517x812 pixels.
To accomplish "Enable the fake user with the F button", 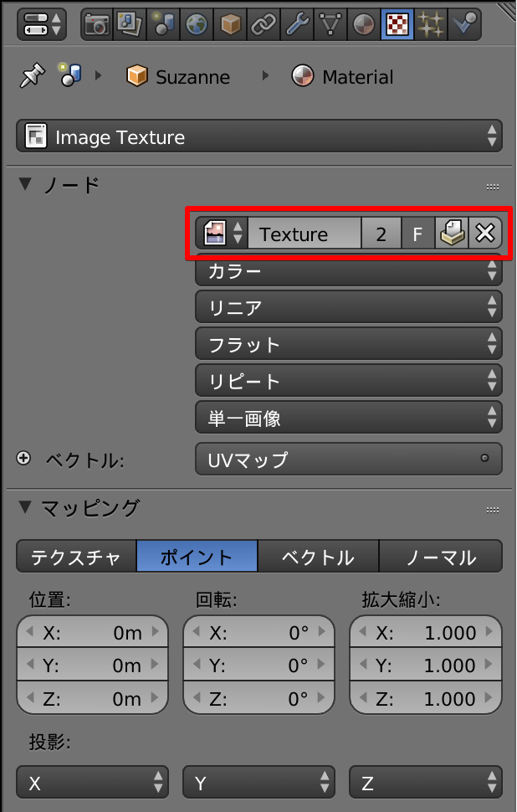I will [x=417, y=234].
